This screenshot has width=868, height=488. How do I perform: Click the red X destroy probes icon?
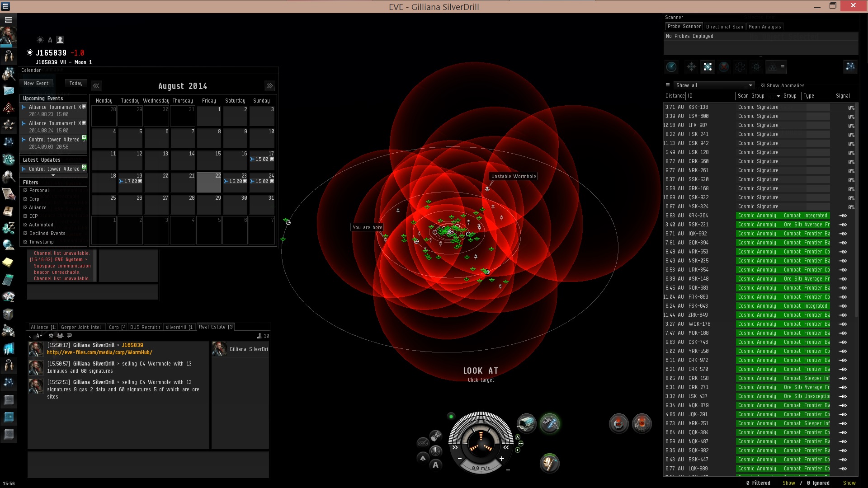(x=724, y=67)
